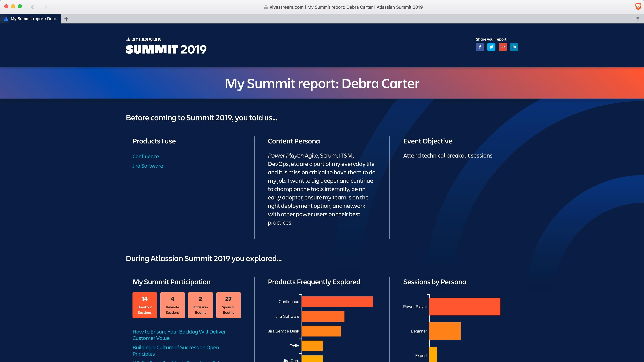The height and width of the screenshot is (362, 644).
Task: Click the Products I use heading
Action: (154, 141)
